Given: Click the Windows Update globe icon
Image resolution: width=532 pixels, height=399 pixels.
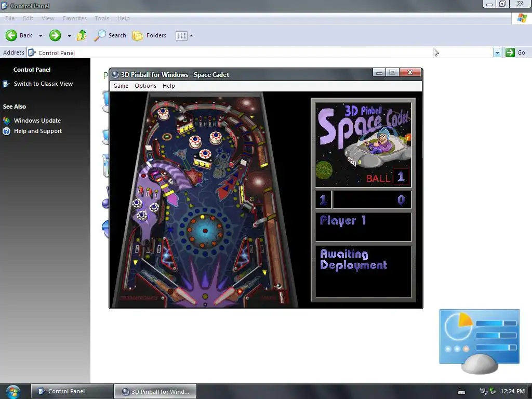Looking at the screenshot, I should click(x=6, y=121).
